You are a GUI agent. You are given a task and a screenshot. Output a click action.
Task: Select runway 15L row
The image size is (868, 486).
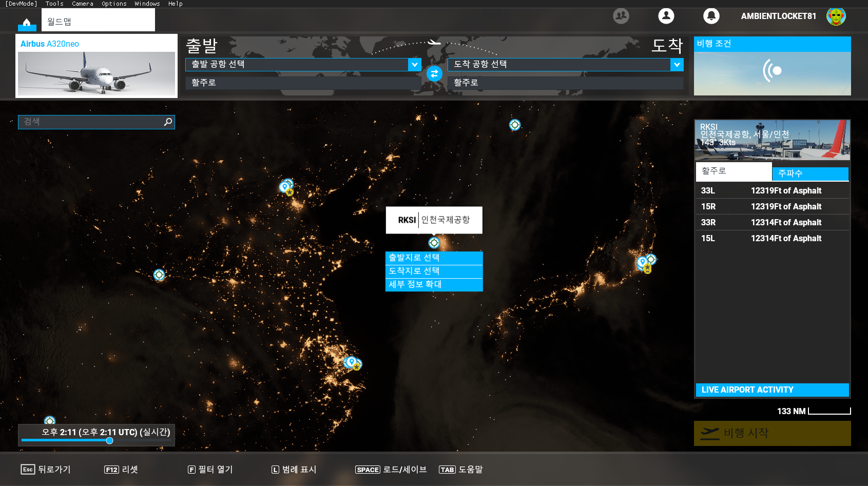click(772, 238)
